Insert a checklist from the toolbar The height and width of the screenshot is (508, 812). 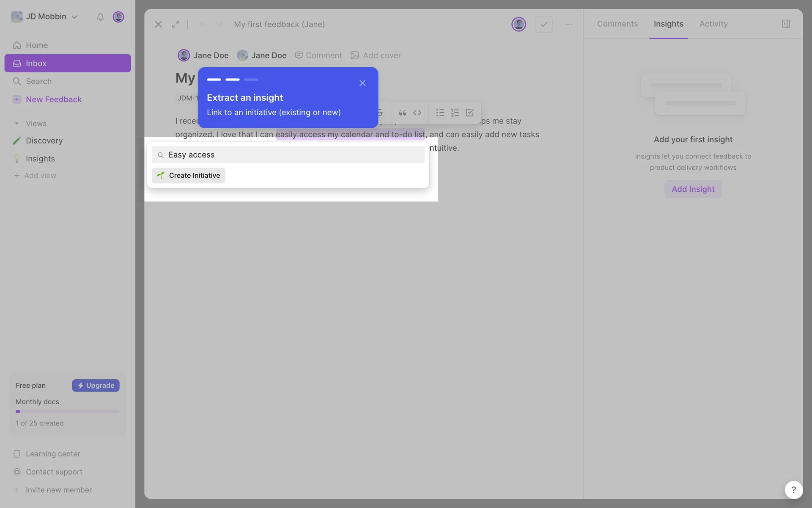469,113
